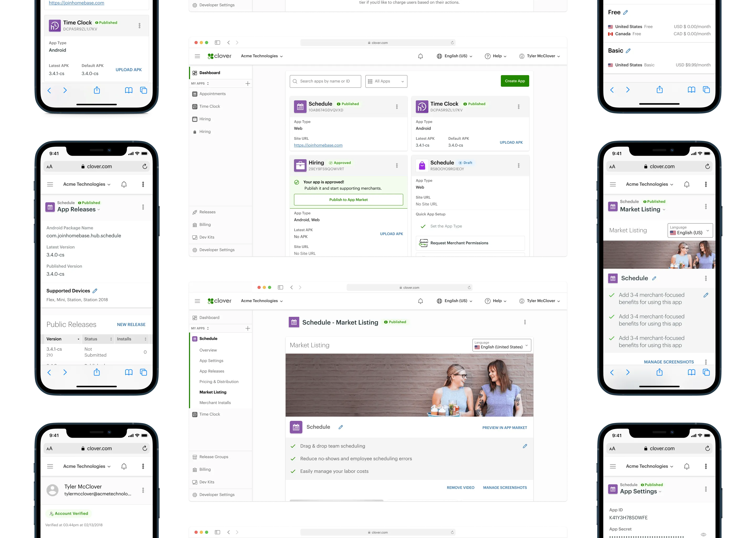This screenshot has height=538, width=756.
Task: Click PREVIEW IN APP MARKET link
Action: click(x=505, y=428)
